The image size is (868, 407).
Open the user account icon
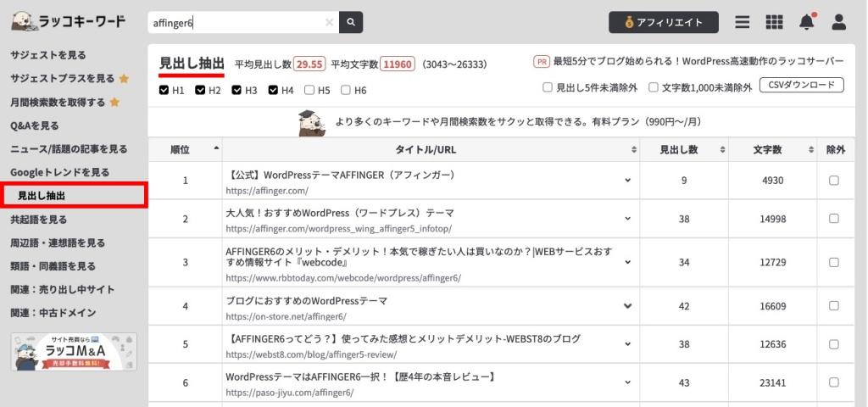point(839,22)
